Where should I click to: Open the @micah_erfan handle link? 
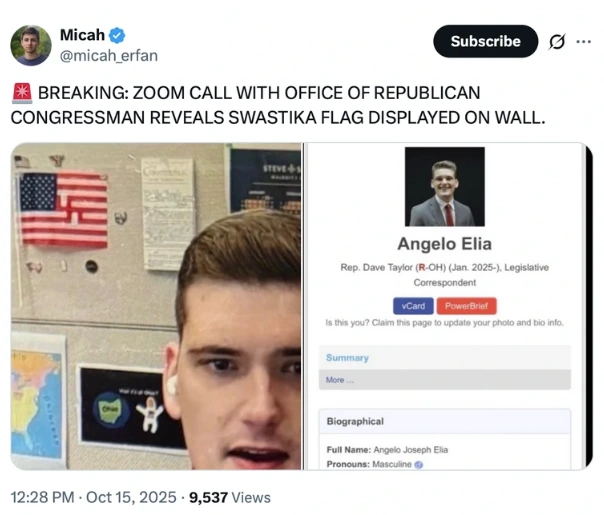[109, 56]
